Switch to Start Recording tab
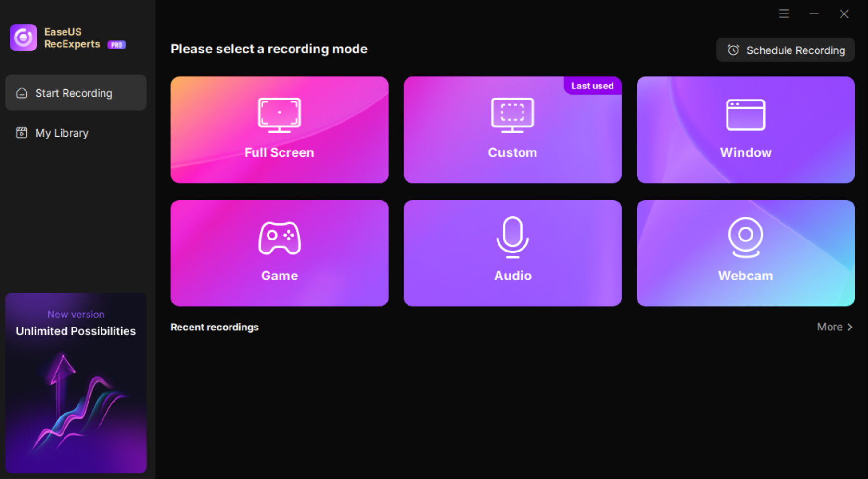The width and height of the screenshot is (868, 479). point(73,93)
